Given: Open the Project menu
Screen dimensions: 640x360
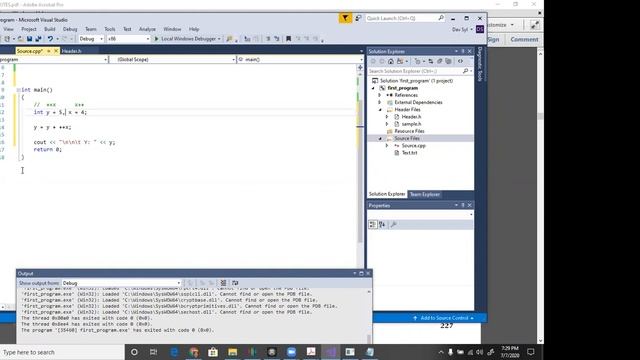Looking at the screenshot, I should click(x=29, y=29).
